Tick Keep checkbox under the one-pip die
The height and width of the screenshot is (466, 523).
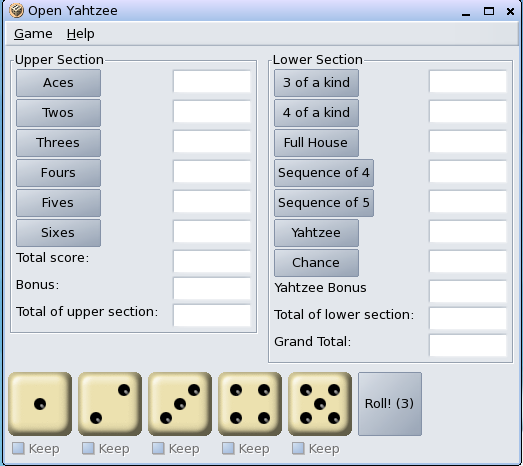pyautogui.click(x=18, y=448)
